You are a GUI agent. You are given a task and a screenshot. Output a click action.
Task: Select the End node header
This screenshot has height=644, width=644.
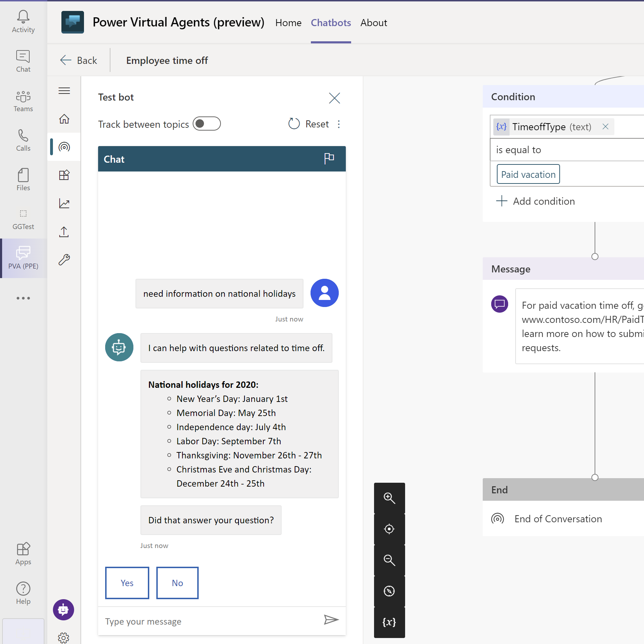(x=563, y=490)
